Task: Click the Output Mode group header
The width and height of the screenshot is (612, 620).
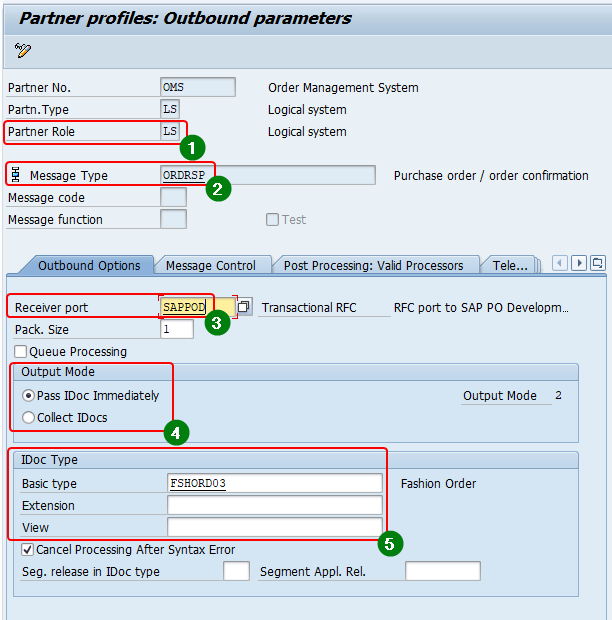Action: click(296, 372)
